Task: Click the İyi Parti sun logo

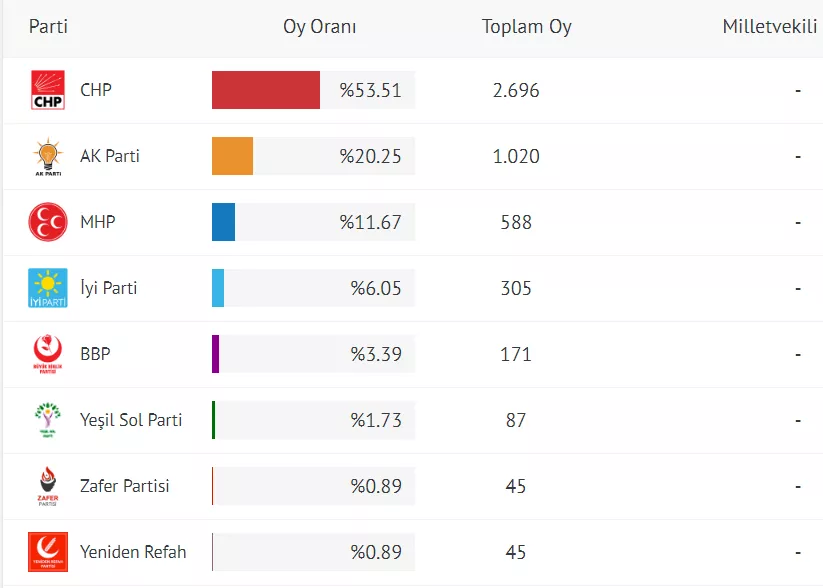Action: pyautogui.click(x=48, y=288)
